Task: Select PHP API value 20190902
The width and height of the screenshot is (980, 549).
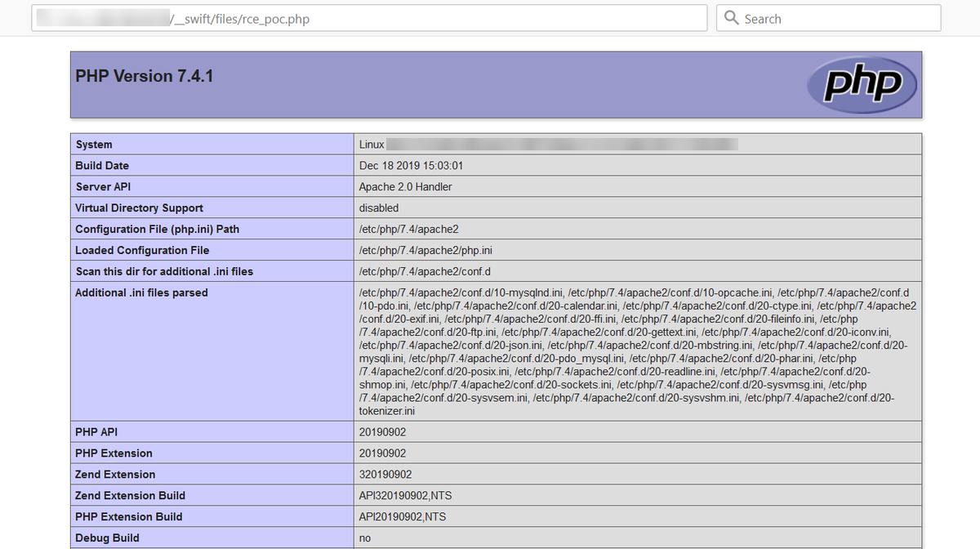Action: tap(382, 432)
